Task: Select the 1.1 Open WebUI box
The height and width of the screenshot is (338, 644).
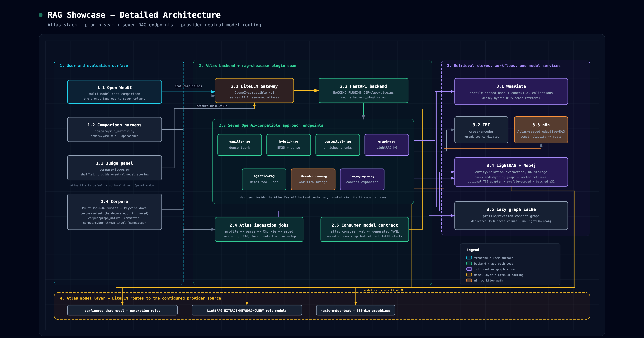Action: (114, 92)
